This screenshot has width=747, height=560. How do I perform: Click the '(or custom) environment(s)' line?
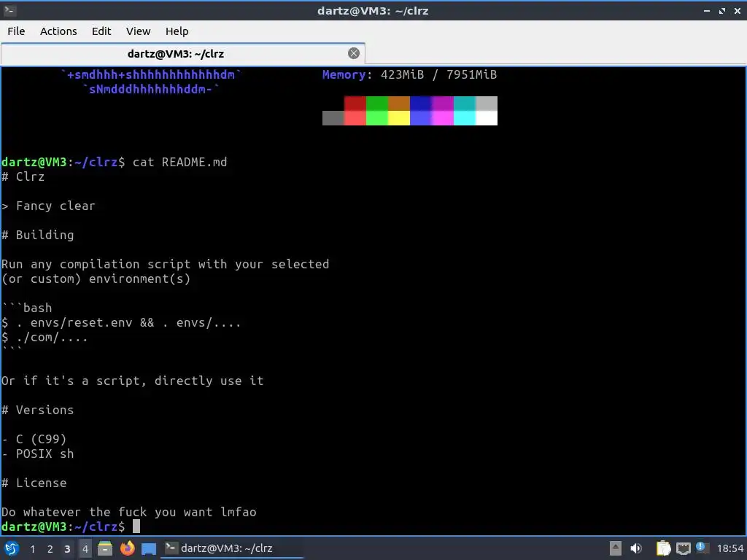point(96,279)
